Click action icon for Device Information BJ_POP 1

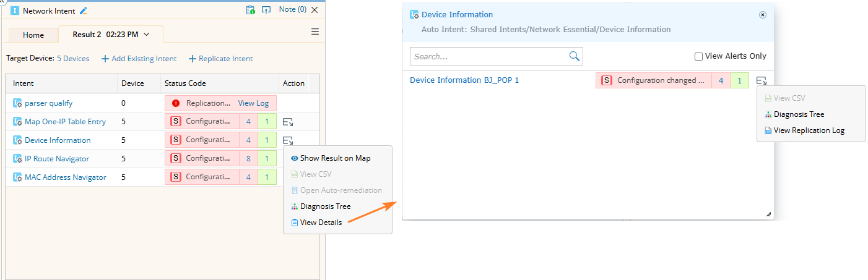[x=762, y=80]
